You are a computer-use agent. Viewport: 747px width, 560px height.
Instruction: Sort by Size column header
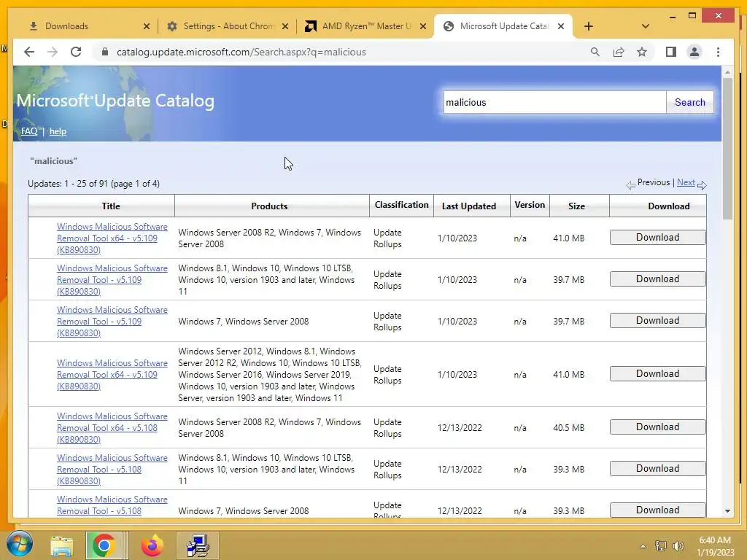576,206
